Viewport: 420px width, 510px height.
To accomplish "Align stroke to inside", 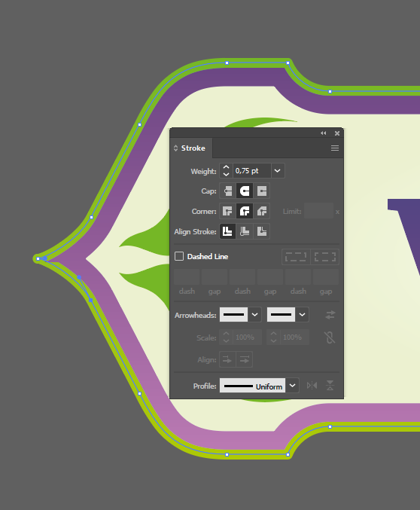I will pyautogui.click(x=245, y=231).
